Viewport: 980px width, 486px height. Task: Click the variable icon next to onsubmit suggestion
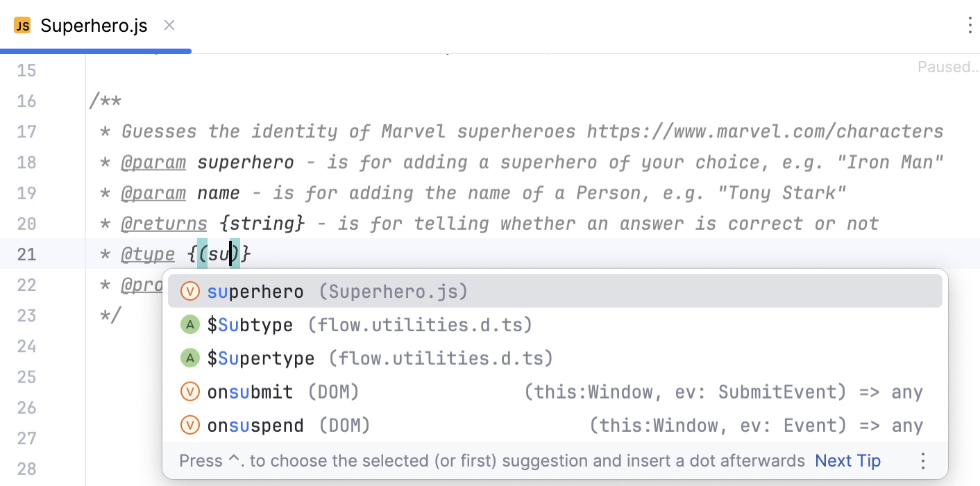(x=190, y=391)
